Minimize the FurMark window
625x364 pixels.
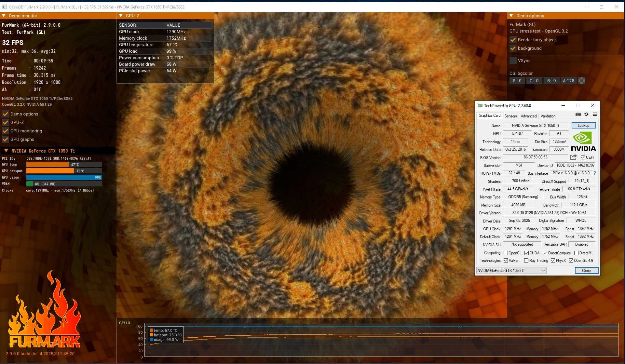point(587,7)
